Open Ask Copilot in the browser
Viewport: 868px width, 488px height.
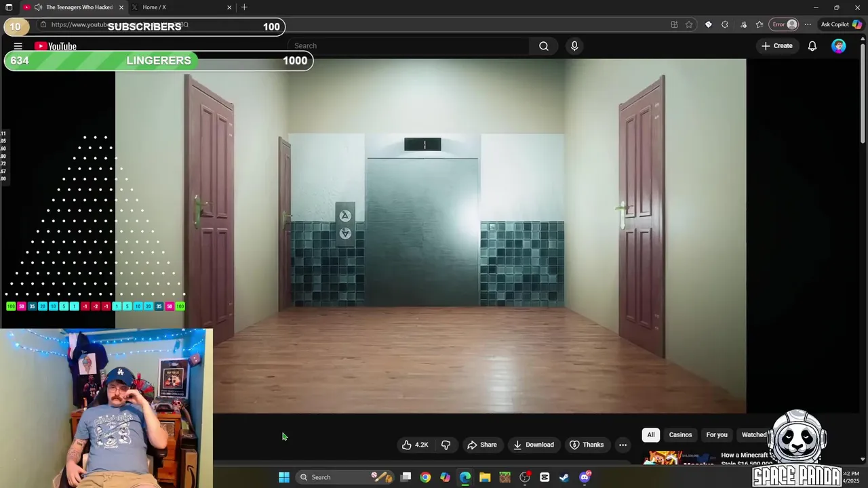(842, 24)
